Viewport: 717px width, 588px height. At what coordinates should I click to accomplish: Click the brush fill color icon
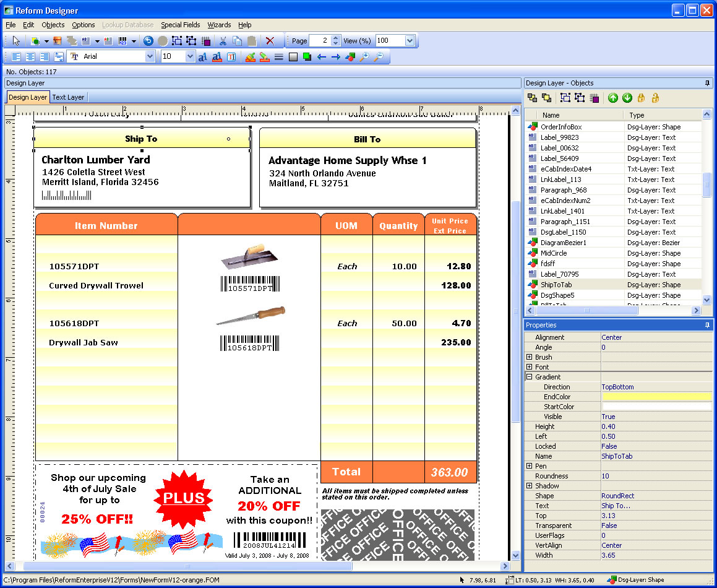250,57
